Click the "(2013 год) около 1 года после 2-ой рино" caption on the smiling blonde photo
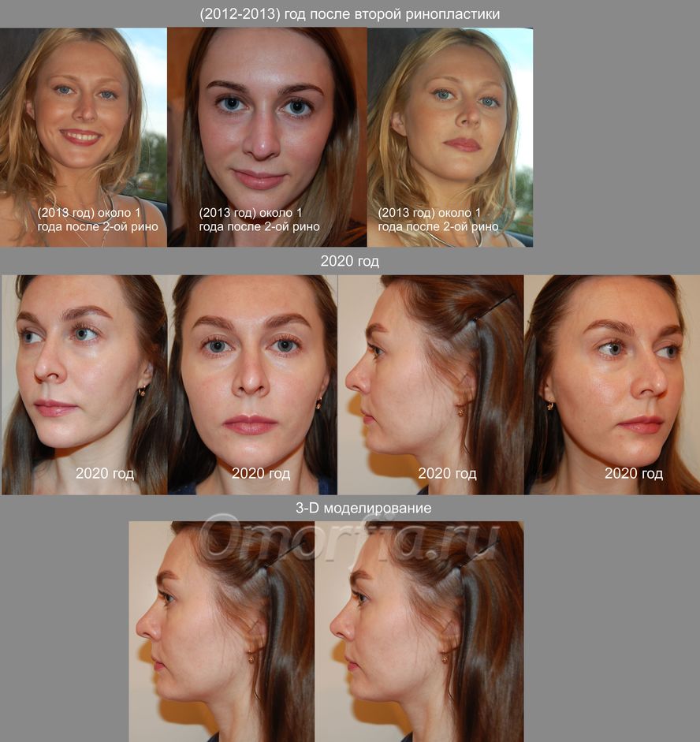The width and height of the screenshot is (700, 742). click(98, 219)
